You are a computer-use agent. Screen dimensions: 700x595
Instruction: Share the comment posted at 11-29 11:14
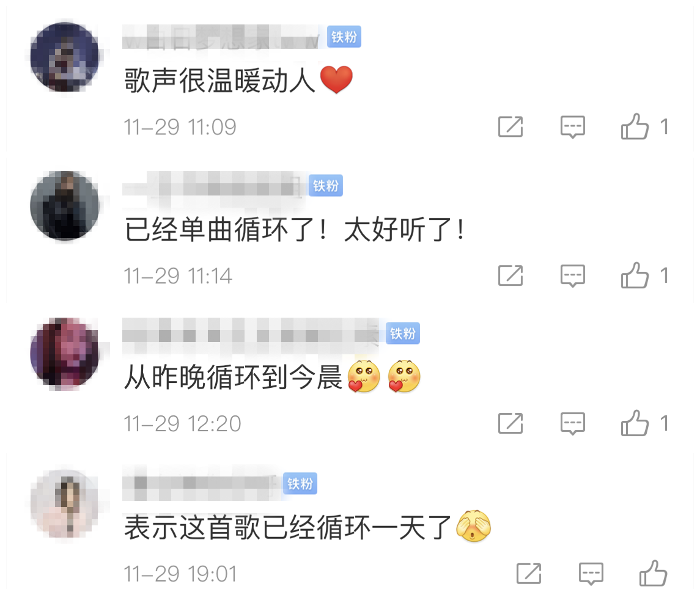click(510, 276)
